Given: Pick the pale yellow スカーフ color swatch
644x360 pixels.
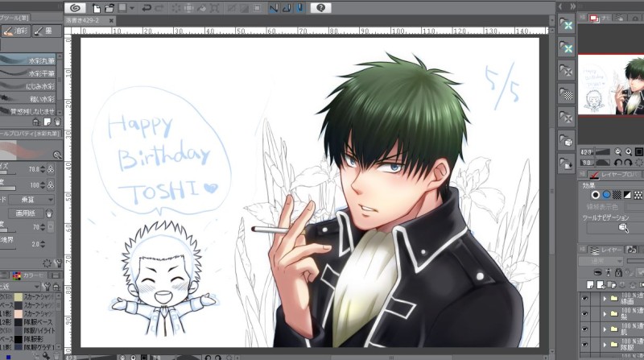Looking at the screenshot, I should coord(18,296).
